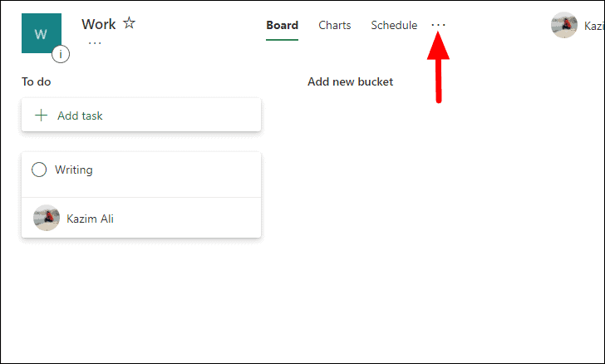Click the teal Work plan icon

coord(42,33)
